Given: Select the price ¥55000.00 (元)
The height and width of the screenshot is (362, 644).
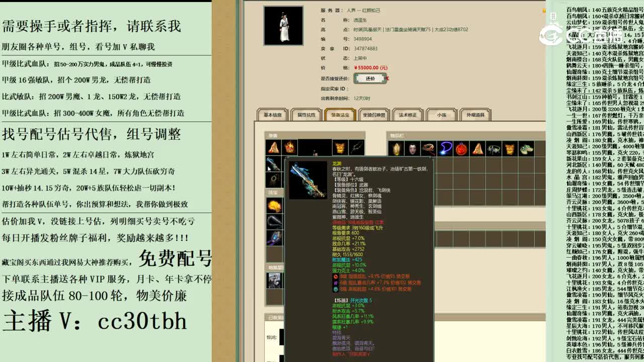Looking at the screenshot, I should coord(371,67).
